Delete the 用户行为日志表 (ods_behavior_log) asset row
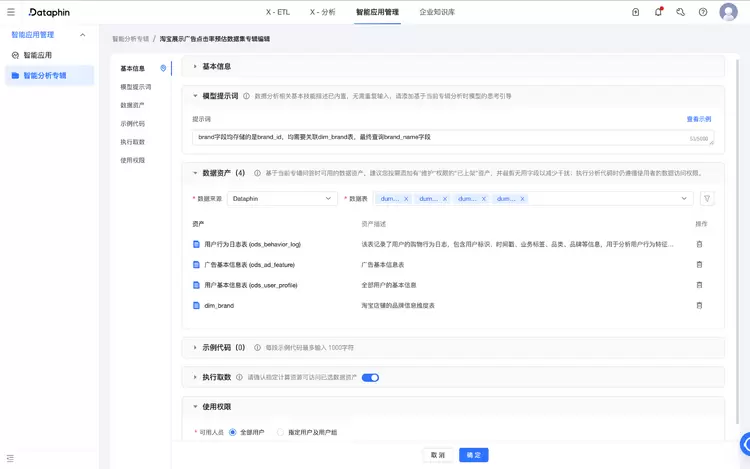 (699, 244)
